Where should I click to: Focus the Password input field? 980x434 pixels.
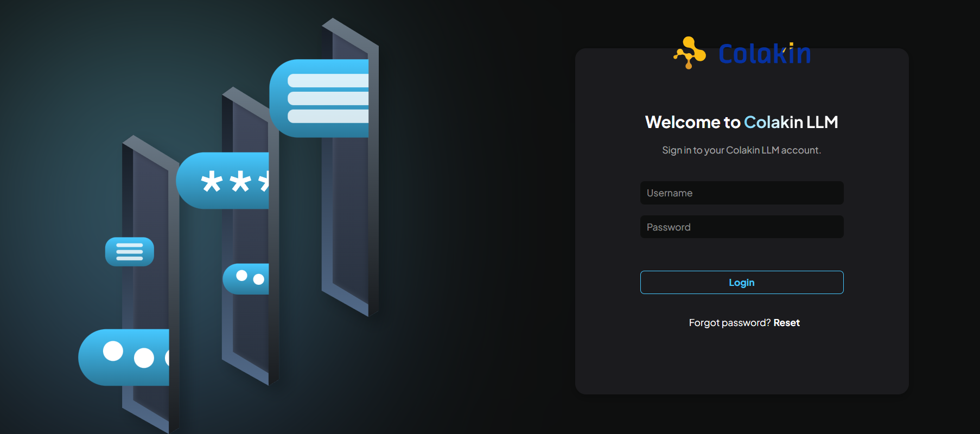[x=741, y=227]
